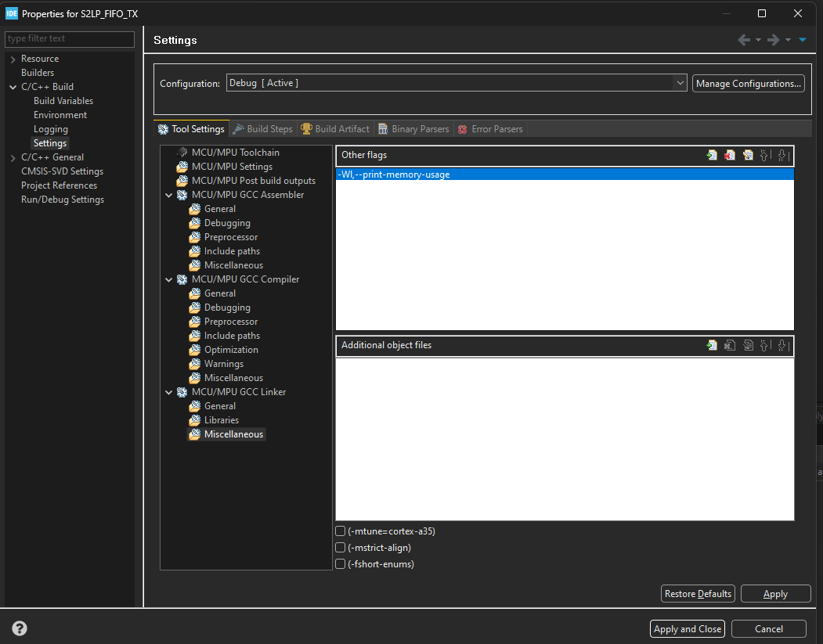Image resolution: width=823 pixels, height=644 pixels.
Task: Navigate back using the back arrow
Action: coord(743,39)
